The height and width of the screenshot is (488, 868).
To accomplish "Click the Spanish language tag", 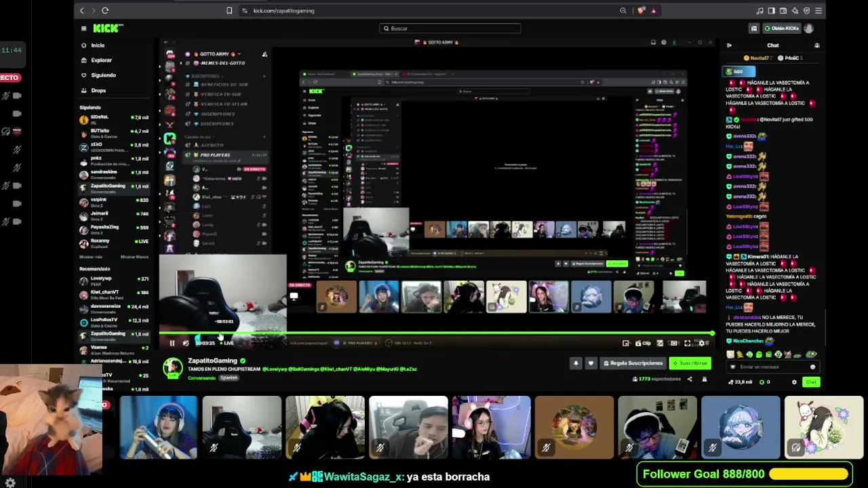I will pos(229,378).
